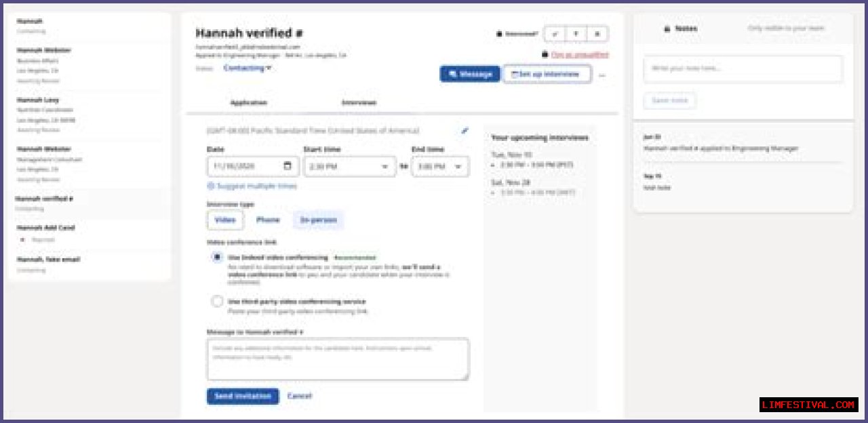The width and height of the screenshot is (868, 423).
Task: Click the Write your note input field
Action: (x=743, y=68)
